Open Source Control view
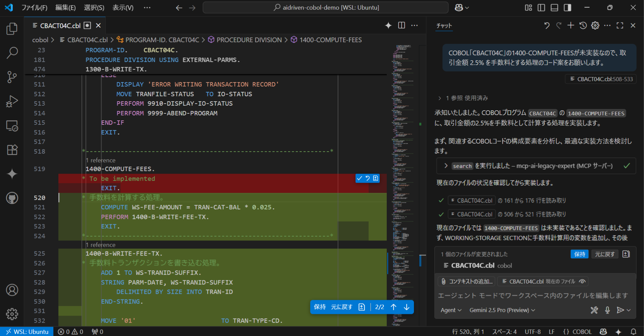Image resolution: width=644 pixels, height=336 pixels. tap(12, 77)
